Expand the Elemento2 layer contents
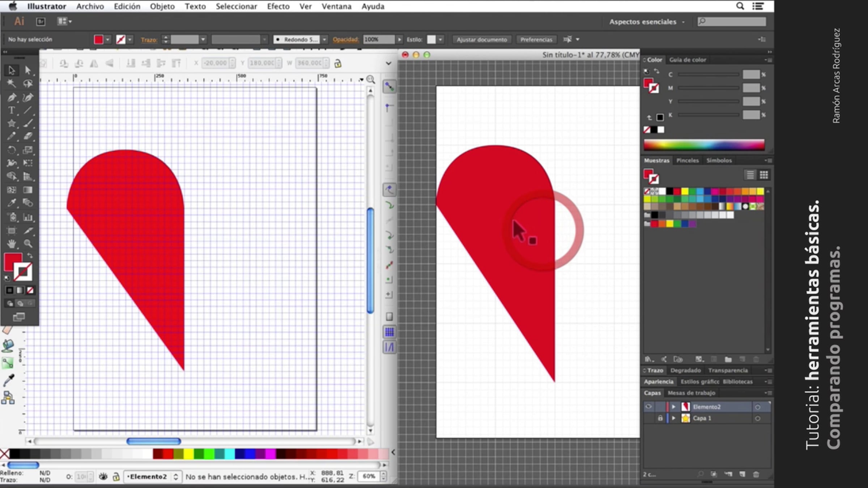 tap(673, 407)
